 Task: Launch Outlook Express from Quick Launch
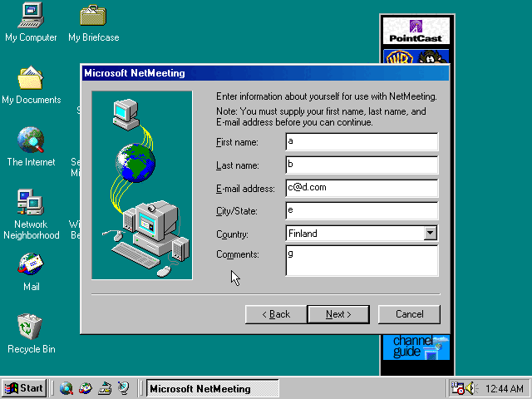coord(85,388)
